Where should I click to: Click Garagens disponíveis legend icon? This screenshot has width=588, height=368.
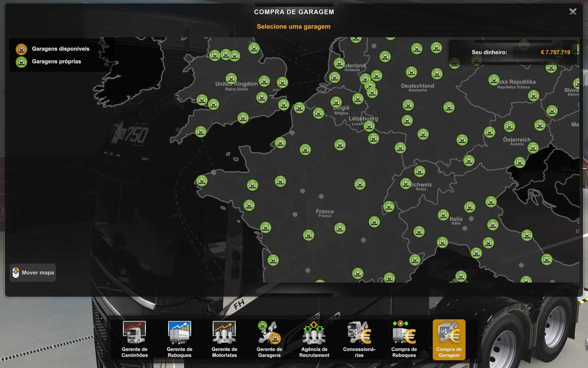(21, 49)
